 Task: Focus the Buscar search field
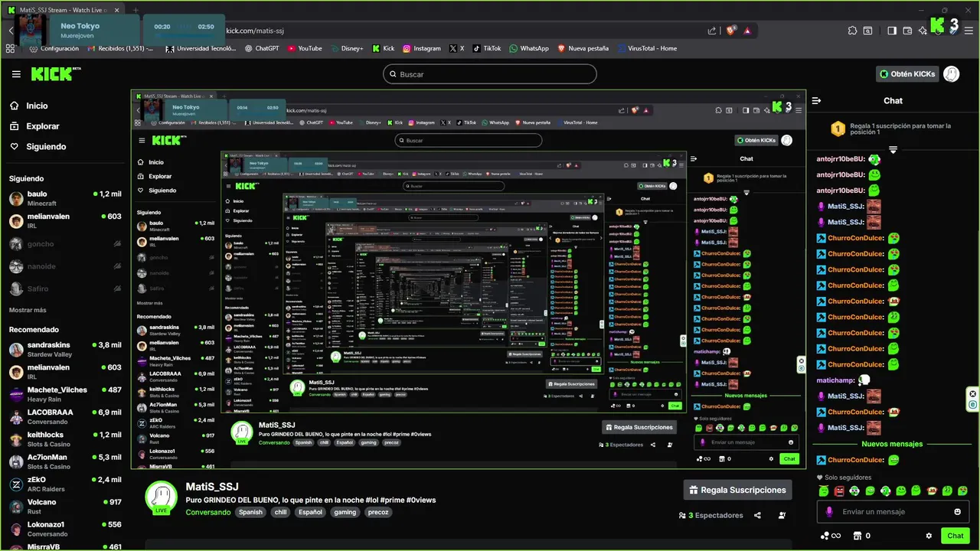click(x=490, y=74)
